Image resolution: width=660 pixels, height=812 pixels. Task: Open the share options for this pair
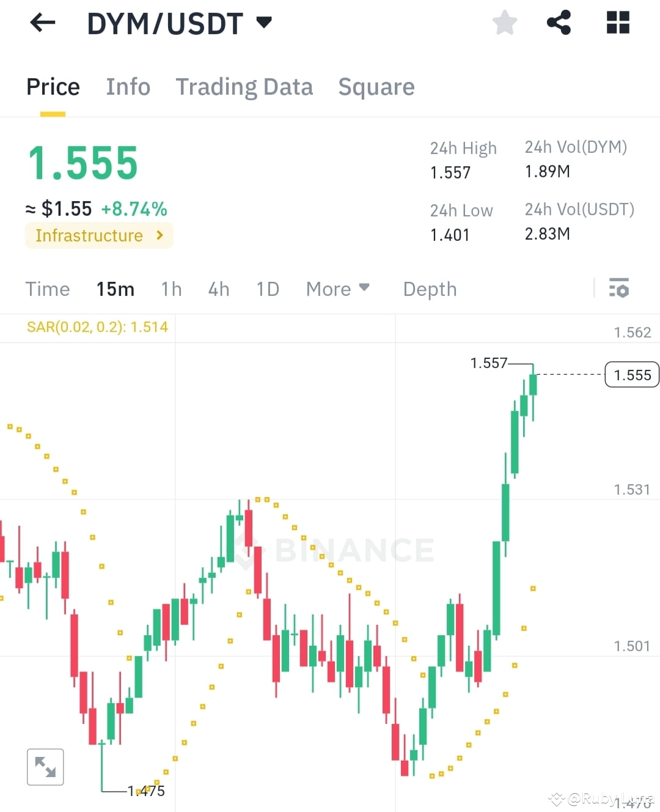pyautogui.click(x=558, y=23)
